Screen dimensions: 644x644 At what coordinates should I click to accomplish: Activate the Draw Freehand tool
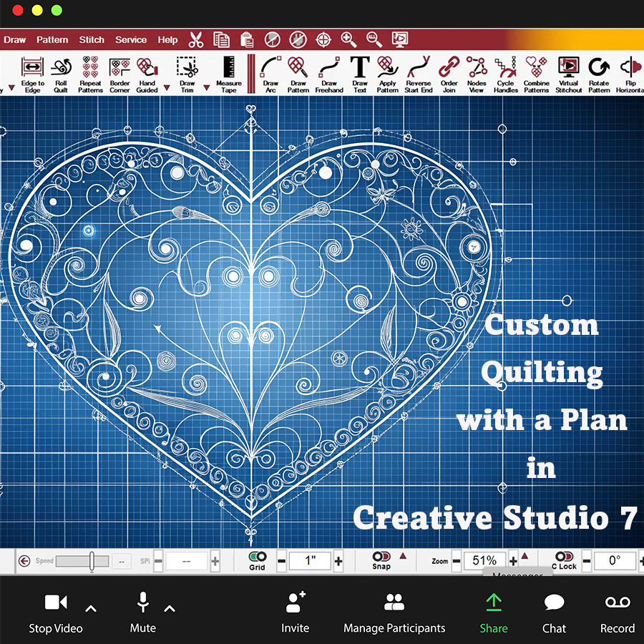(329, 74)
